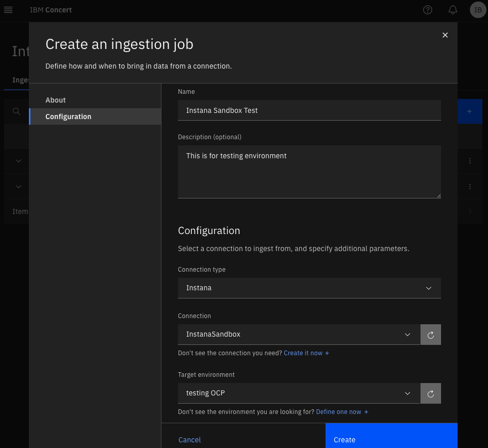The image size is (488, 448).
Task: Open the InstanaSandbox Connection dropdown
Action: 299,335
